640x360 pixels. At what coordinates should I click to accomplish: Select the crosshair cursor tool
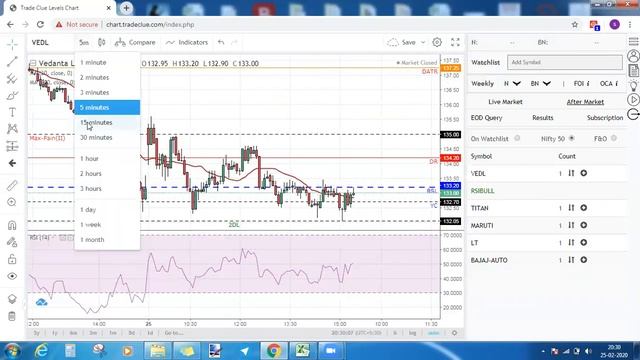pos(12,44)
